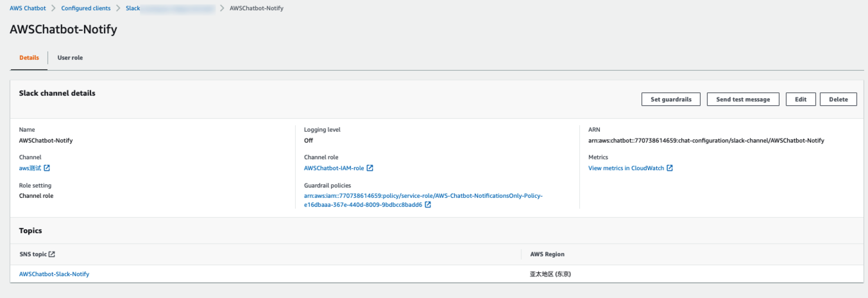
Task: Click the AWS Region column header
Action: (x=547, y=254)
